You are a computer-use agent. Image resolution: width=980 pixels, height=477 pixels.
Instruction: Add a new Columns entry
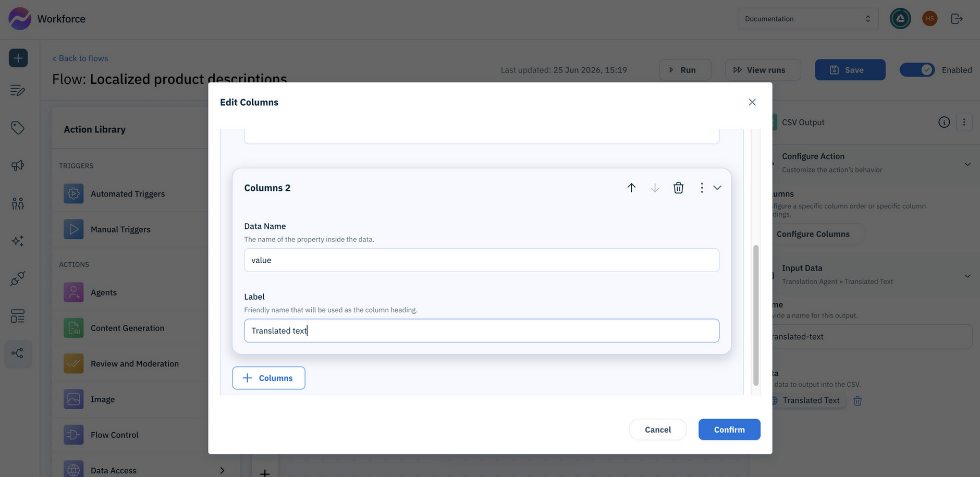click(x=268, y=378)
